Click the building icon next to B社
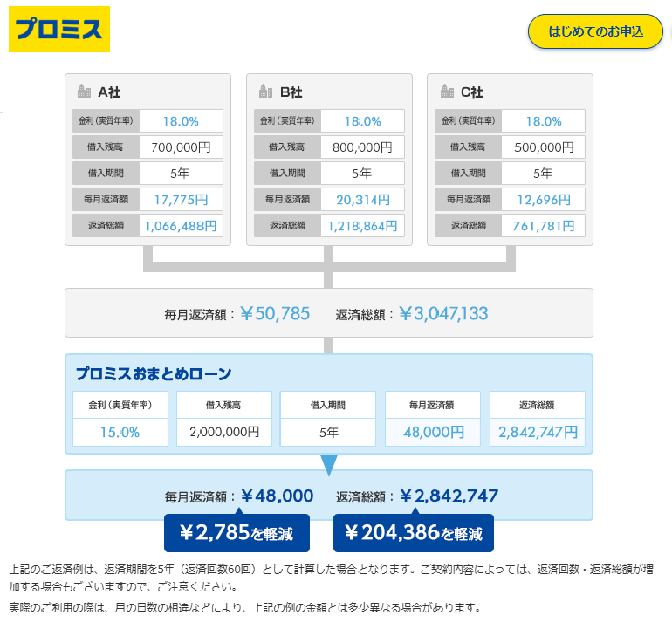Image resolution: width=672 pixels, height=622 pixels. click(265, 92)
